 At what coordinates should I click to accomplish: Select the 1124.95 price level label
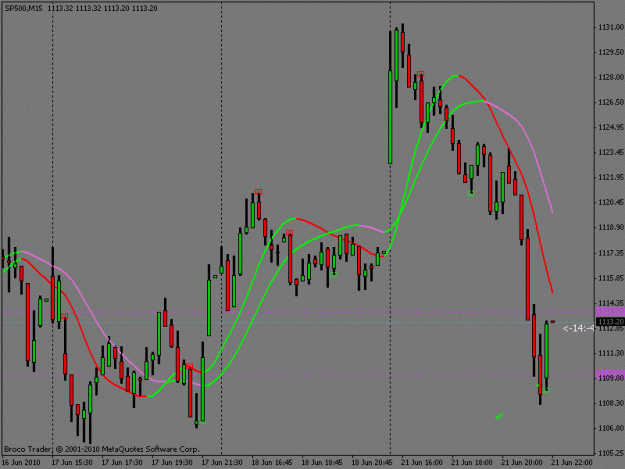[610, 128]
